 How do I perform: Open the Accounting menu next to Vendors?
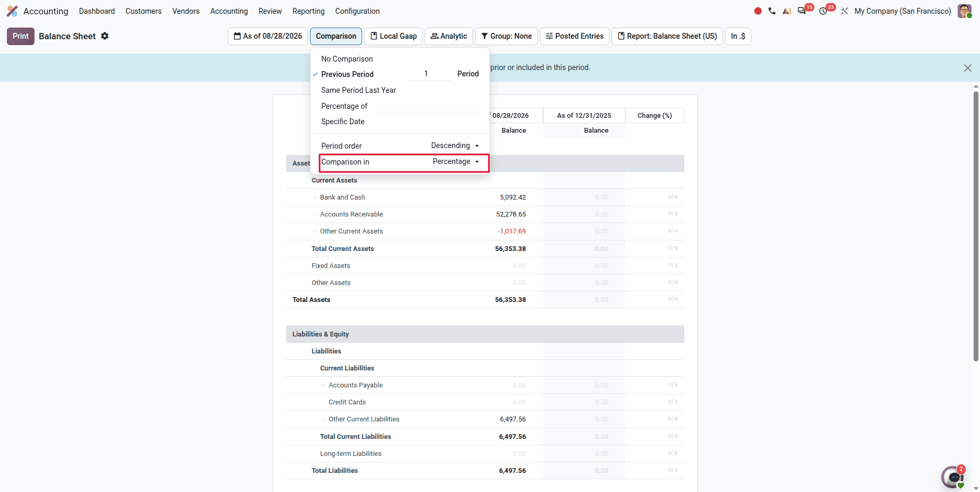pos(229,11)
